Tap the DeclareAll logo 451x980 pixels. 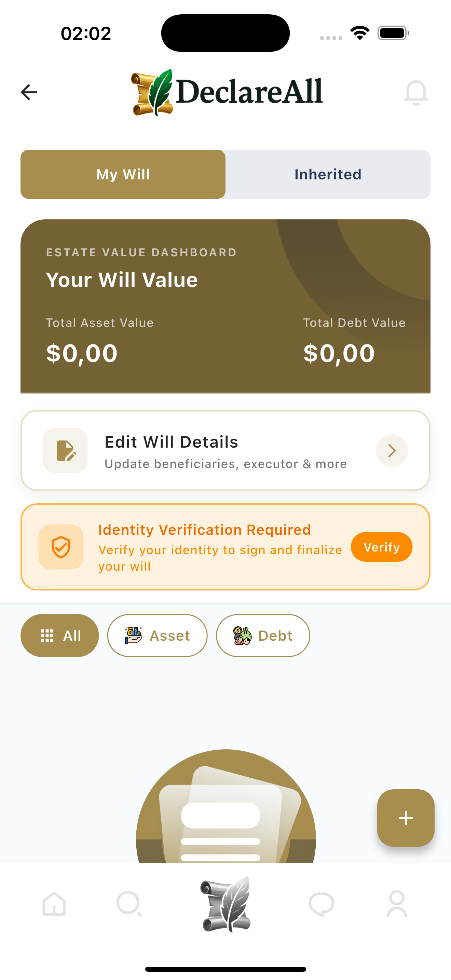tap(227, 92)
